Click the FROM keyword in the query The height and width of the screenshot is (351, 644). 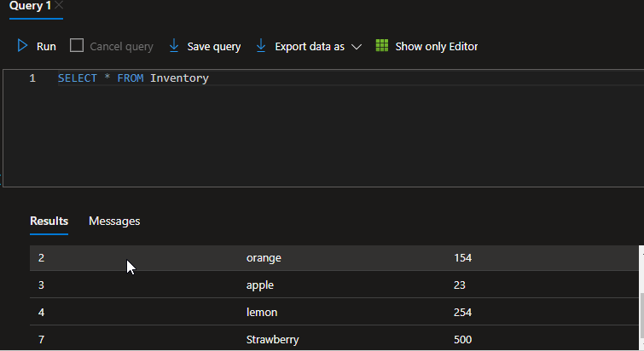click(x=131, y=78)
